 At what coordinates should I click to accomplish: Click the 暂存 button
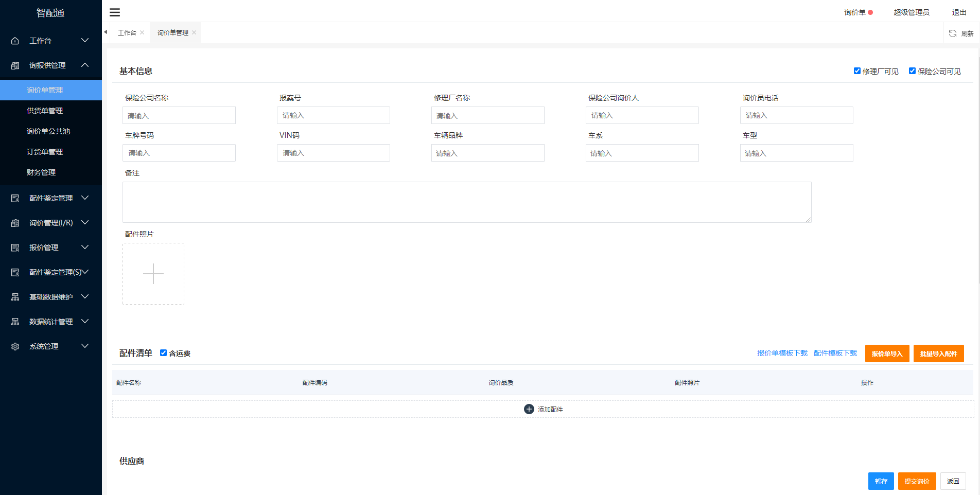point(881,481)
